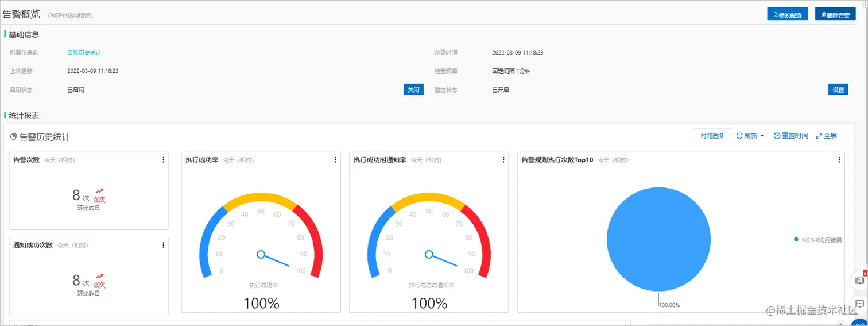Click the 通知成功次数 card title

pos(33,245)
